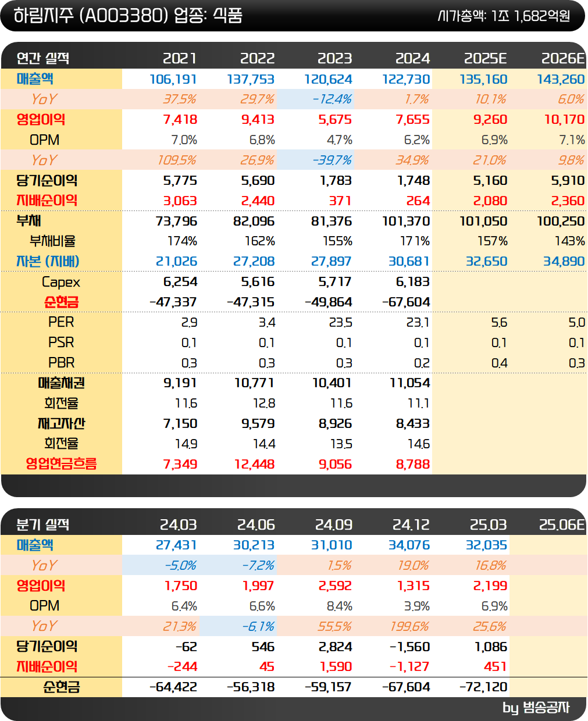This screenshot has height=721, width=588.
Task: Click the quarterly net cash '-72,120'
Action: point(483,687)
